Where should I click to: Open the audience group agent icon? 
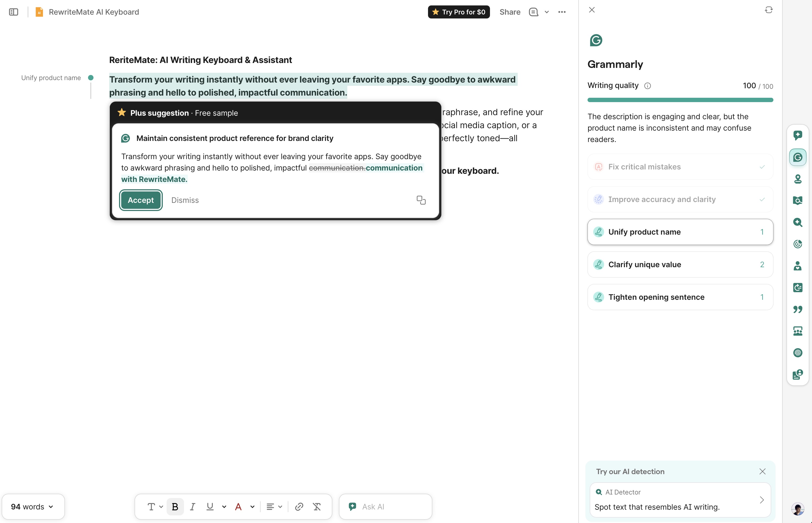798,331
